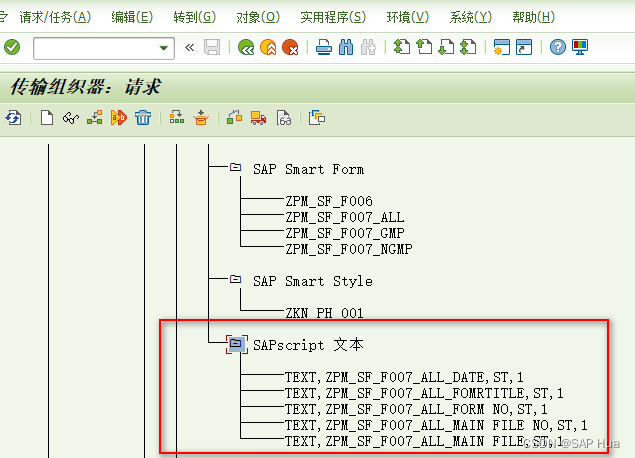
Task: Collapse the SAP Smart Style folder node
Action: [235, 279]
